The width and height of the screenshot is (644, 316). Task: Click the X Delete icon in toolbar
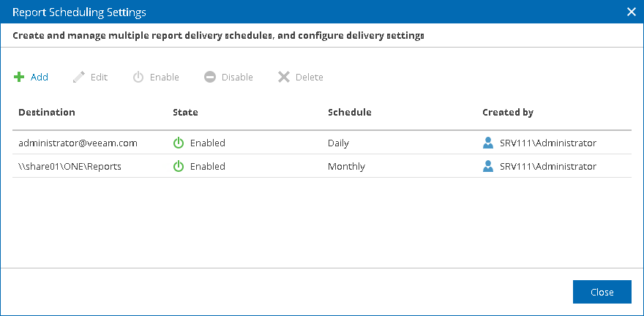coord(284,77)
